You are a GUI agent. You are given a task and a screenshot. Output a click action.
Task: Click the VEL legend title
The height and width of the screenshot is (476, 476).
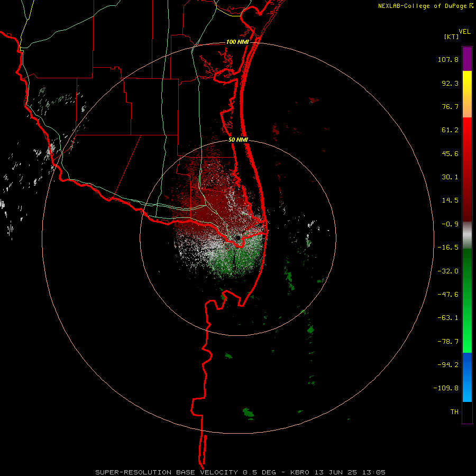(464, 32)
